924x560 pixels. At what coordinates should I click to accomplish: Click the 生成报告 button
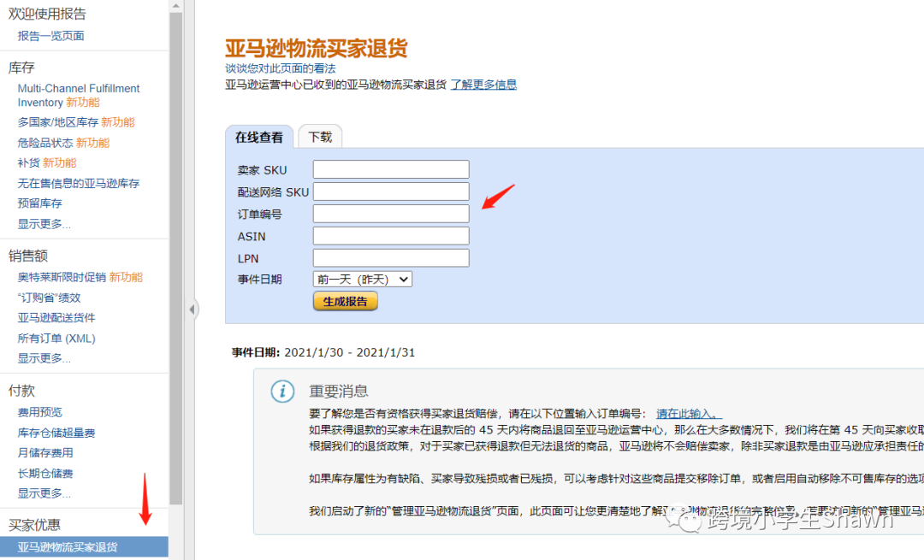(345, 301)
